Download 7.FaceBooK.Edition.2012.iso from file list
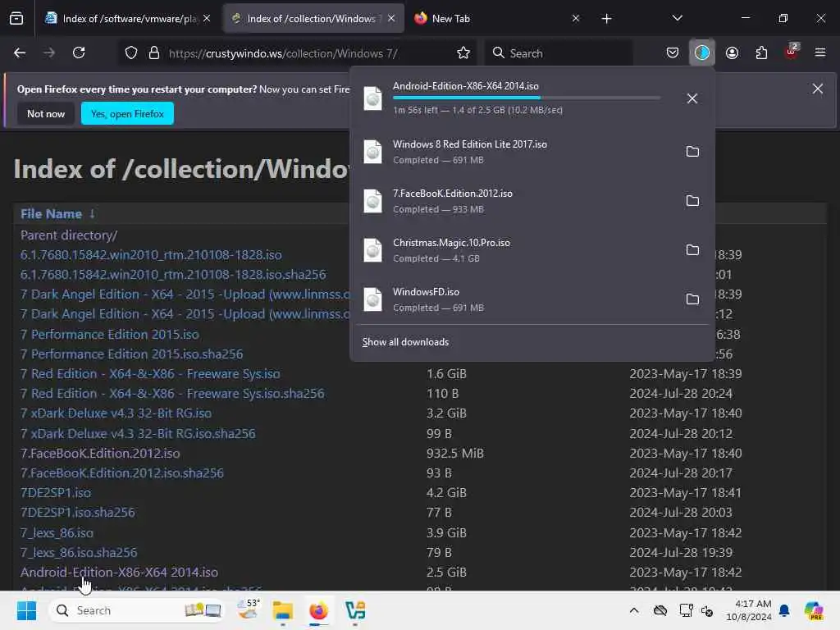This screenshot has height=630, width=840. tap(100, 453)
